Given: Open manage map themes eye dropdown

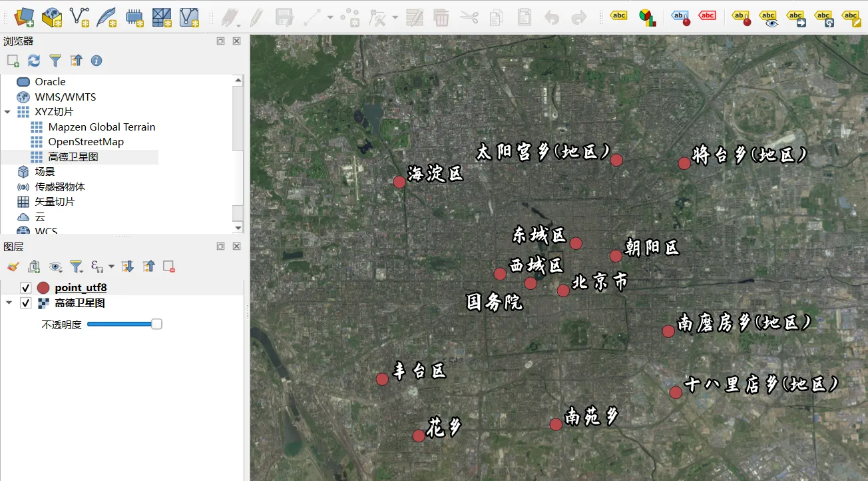Looking at the screenshot, I should click(x=56, y=266).
